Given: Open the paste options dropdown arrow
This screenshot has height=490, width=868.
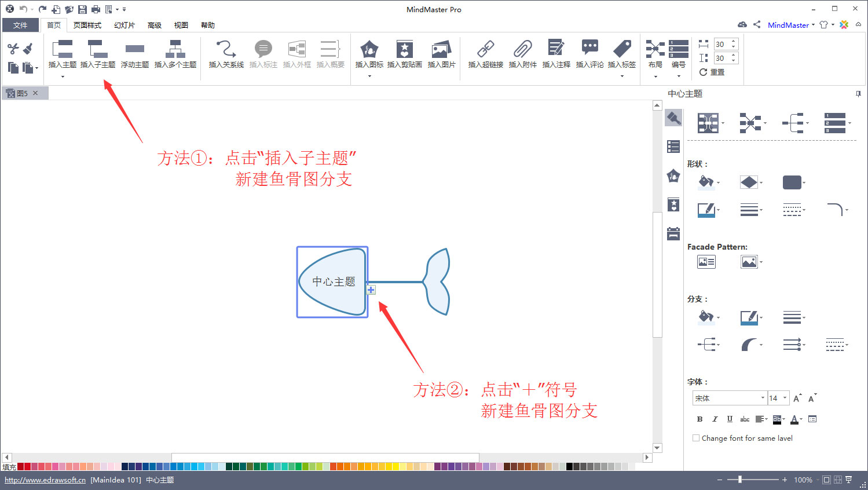Looking at the screenshot, I should [x=36, y=68].
